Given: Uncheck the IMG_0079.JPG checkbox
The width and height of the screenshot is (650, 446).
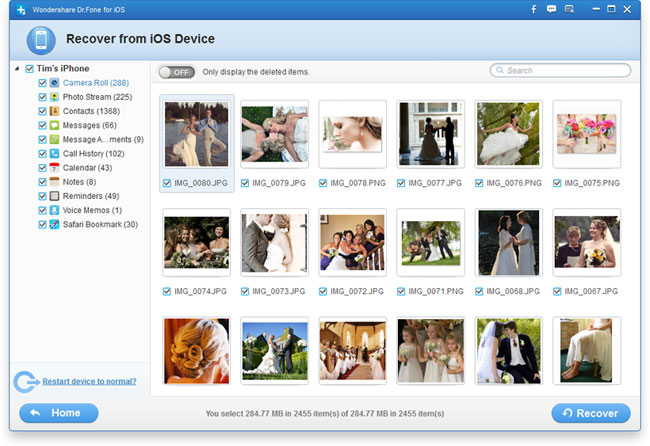Looking at the screenshot, I should pyautogui.click(x=245, y=183).
